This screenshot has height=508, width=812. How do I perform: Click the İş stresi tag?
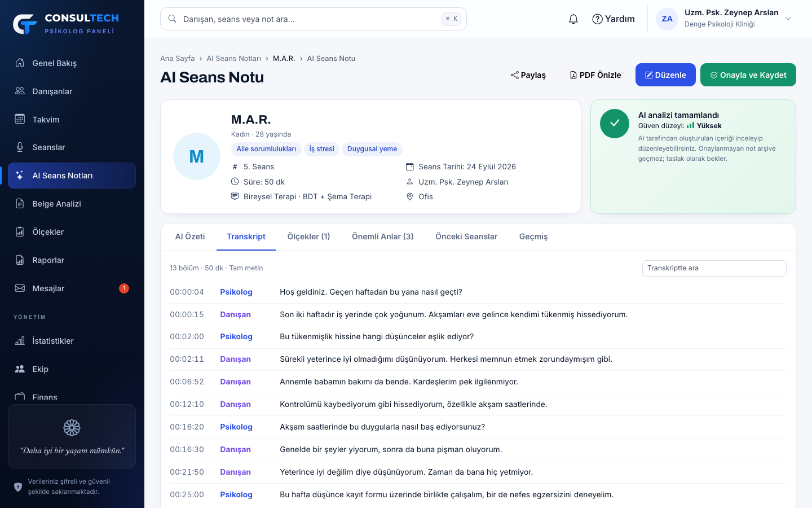click(321, 149)
